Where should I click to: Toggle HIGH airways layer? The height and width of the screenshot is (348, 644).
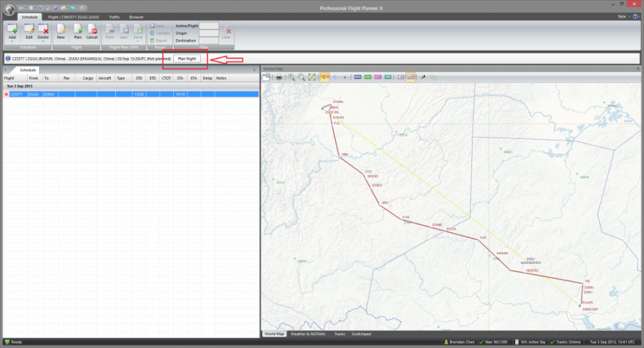pyautogui.click(x=357, y=77)
